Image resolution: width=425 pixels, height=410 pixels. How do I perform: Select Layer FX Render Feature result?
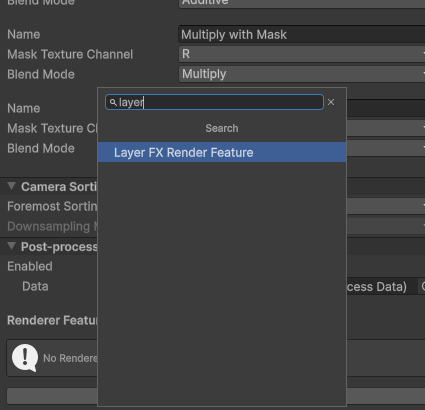click(x=222, y=152)
